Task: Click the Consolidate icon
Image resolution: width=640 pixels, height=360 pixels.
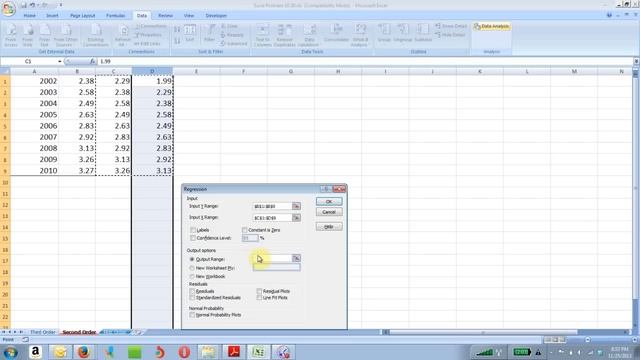Action: (336, 33)
